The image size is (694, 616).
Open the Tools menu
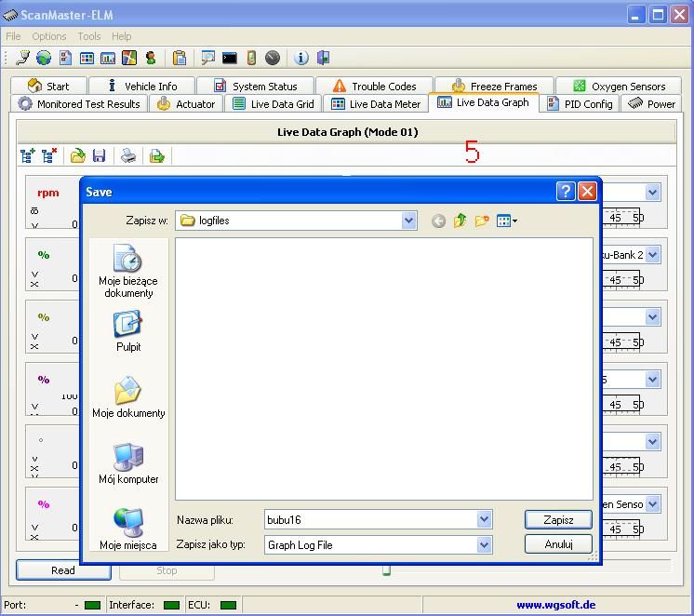coord(89,36)
